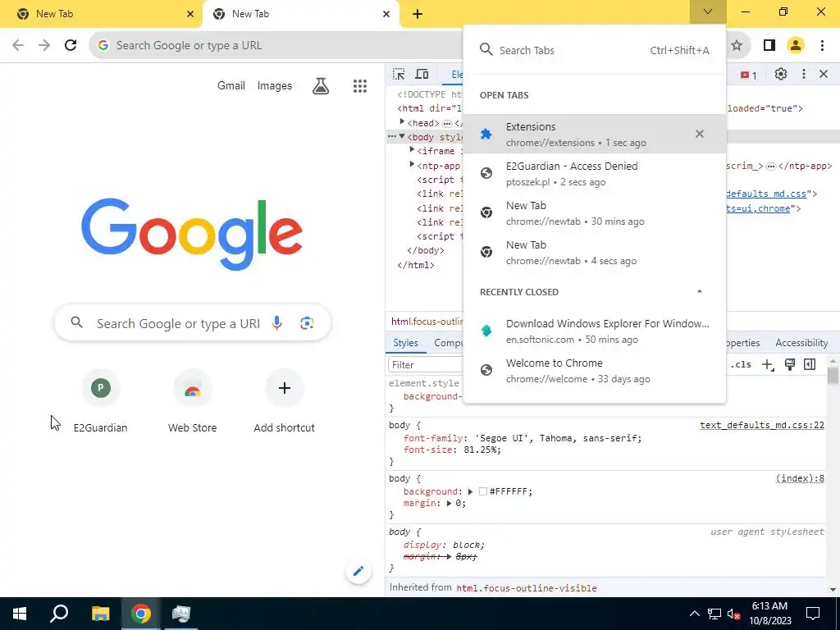The height and width of the screenshot is (630, 840).
Task: Toggle DevTools device toolbar icon
Action: pyautogui.click(x=422, y=74)
